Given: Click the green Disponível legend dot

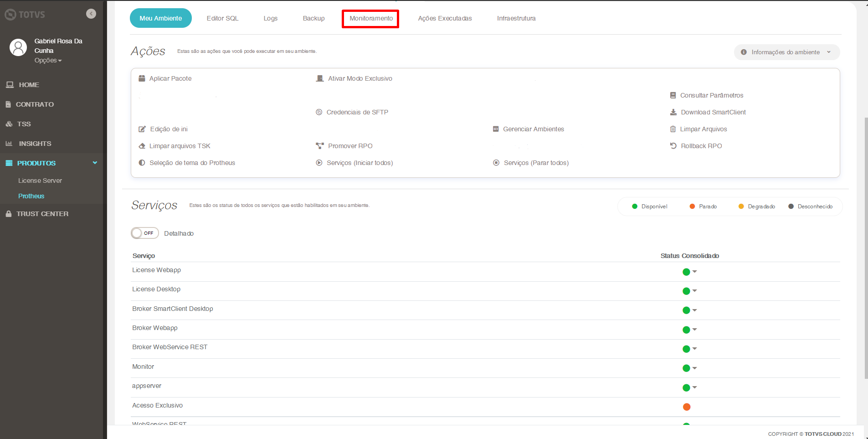Looking at the screenshot, I should pyautogui.click(x=635, y=207).
